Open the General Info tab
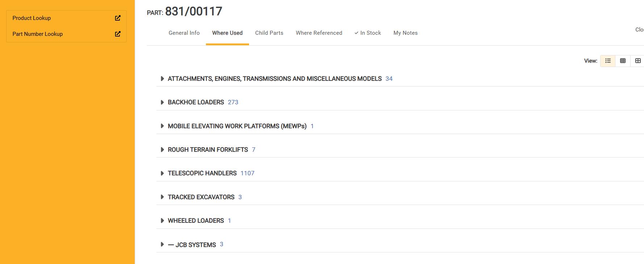 (184, 33)
